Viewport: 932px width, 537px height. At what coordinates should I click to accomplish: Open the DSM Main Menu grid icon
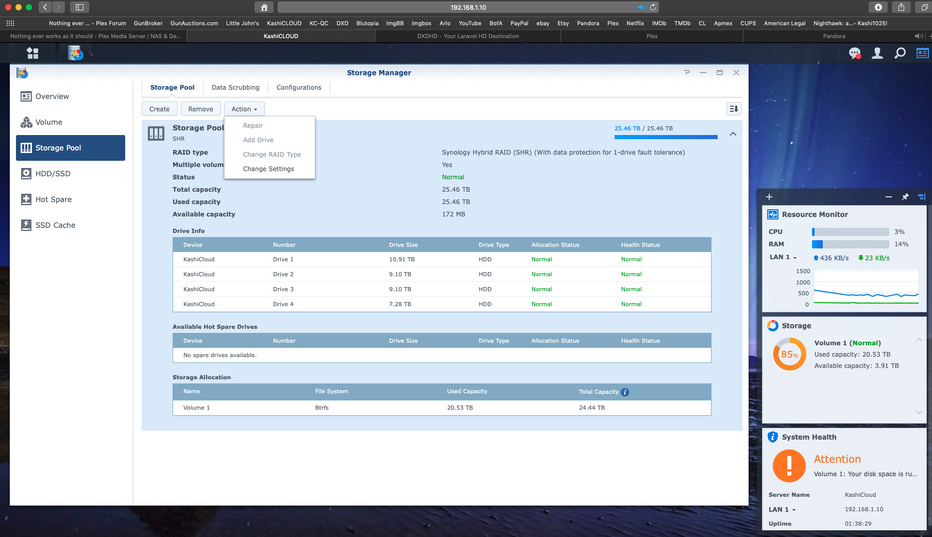[32, 53]
